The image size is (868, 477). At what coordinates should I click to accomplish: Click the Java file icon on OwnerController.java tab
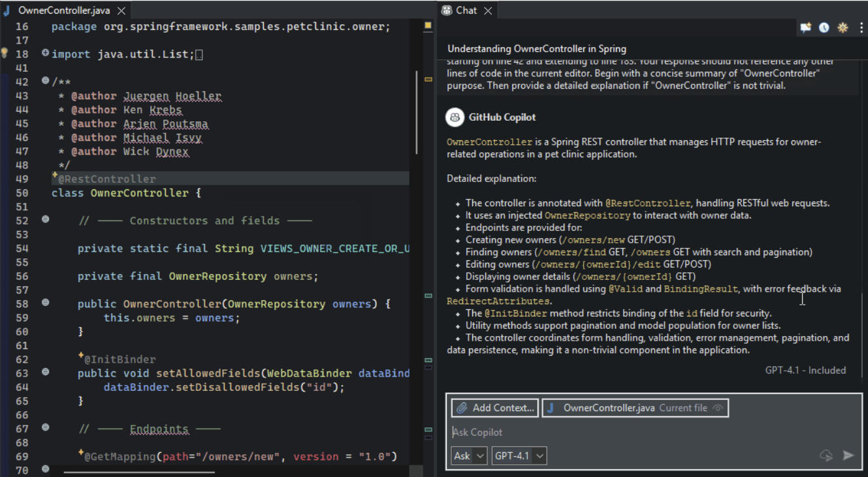click(x=7, y=10)
